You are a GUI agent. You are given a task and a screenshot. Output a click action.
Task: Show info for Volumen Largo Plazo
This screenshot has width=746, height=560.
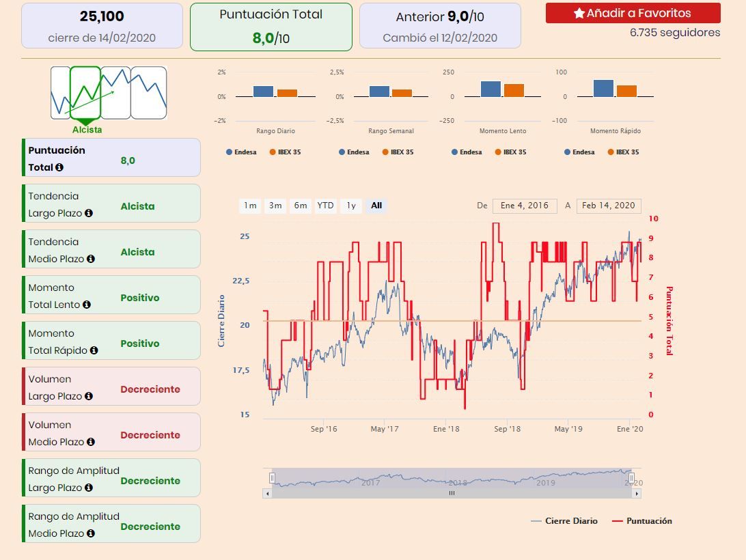(x=88, y=396)
